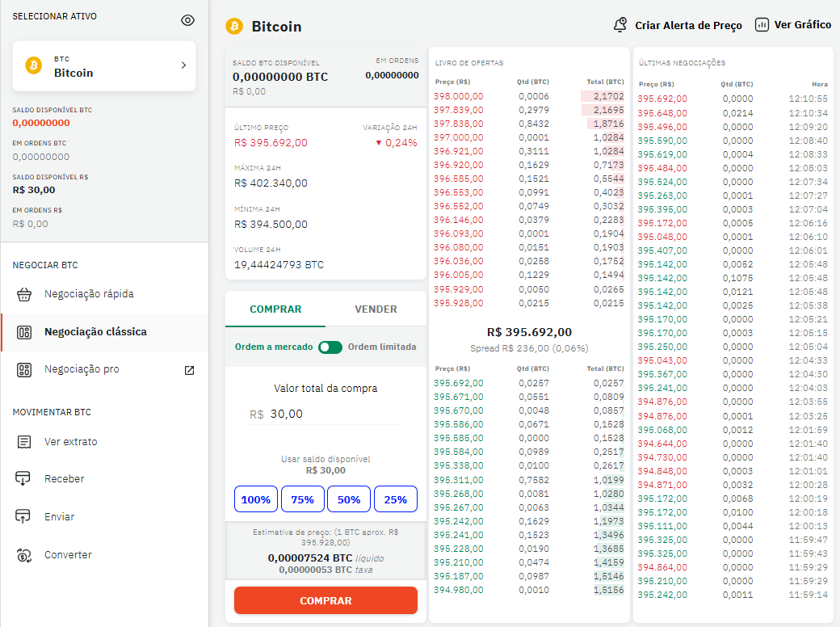Viewport: 840px width, 627px height.
Task: Use 75% of available balance
Action: pos(303,499)
